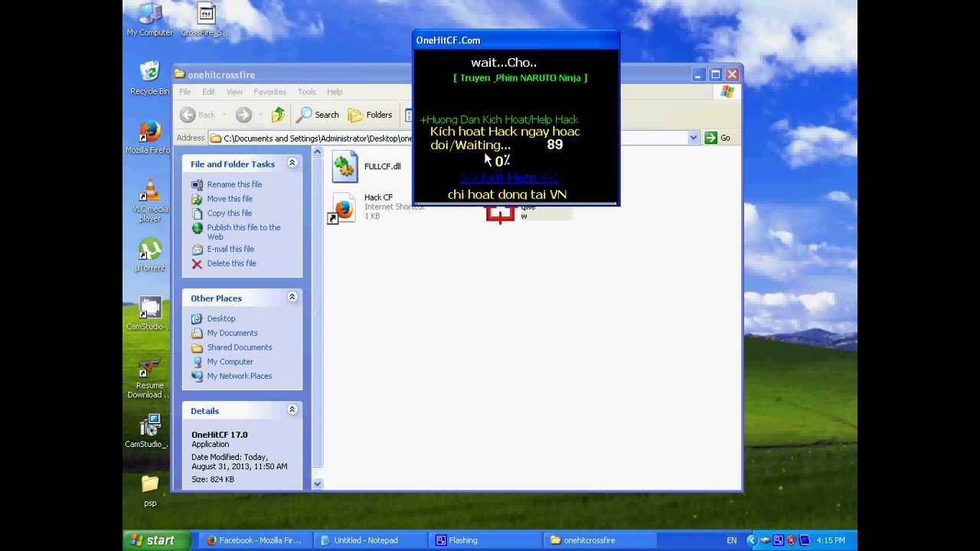Open psp folder on desktop
Screen dimensions: 980x551
(x=150, y=490)
